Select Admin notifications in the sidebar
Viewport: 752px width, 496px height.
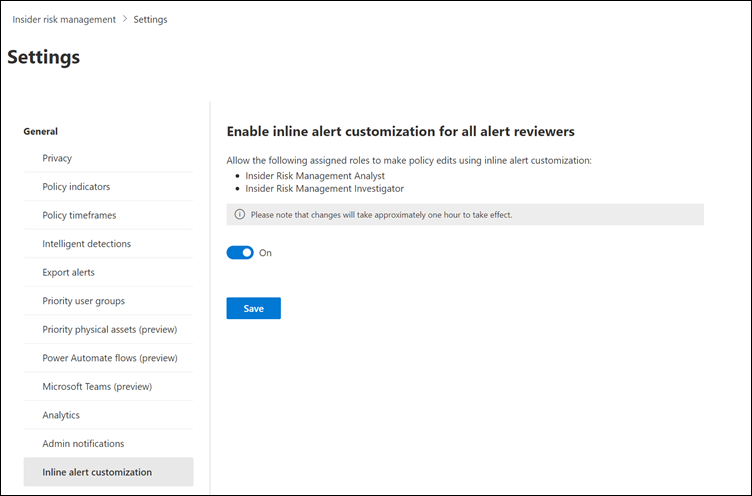84,443
